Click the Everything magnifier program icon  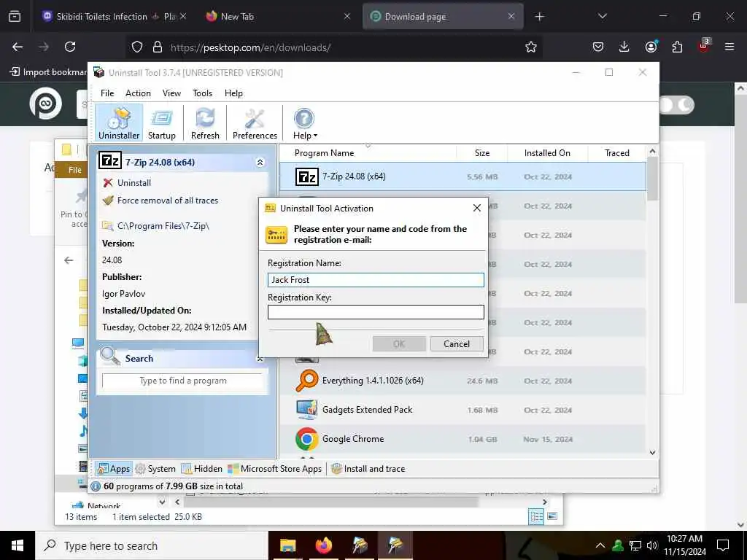click(307, 381)
